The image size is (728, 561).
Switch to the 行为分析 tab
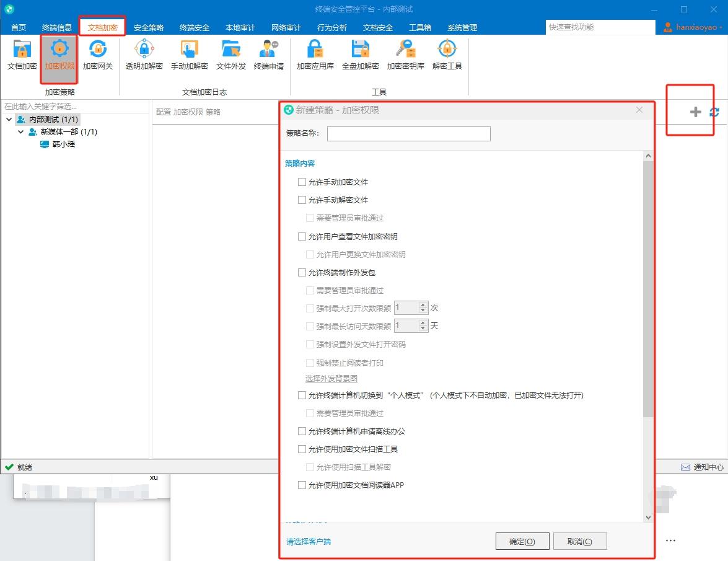click(332, 27)
